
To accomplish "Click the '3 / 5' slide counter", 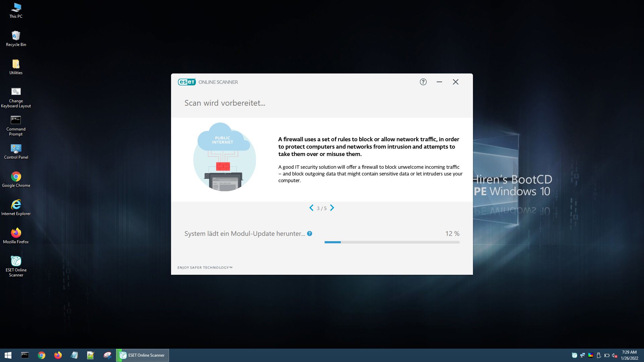I will [x=322, y=208].
